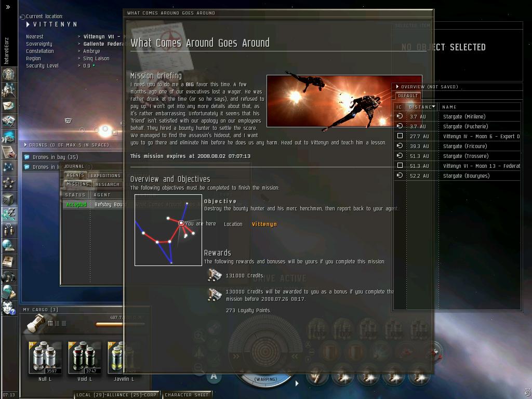Click the 07:13 game clock
The image size is (532, 399).
pyautogui.click(x=9, y=395)
